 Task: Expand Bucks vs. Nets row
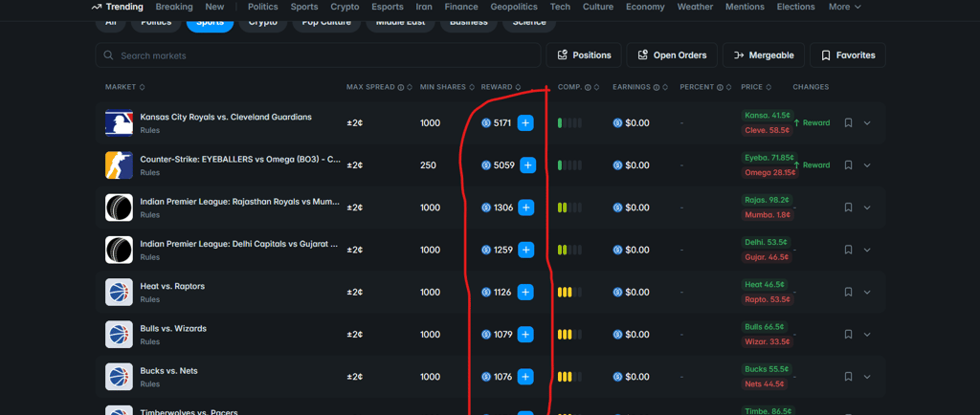pyautogui.click(x=867, y=377)
